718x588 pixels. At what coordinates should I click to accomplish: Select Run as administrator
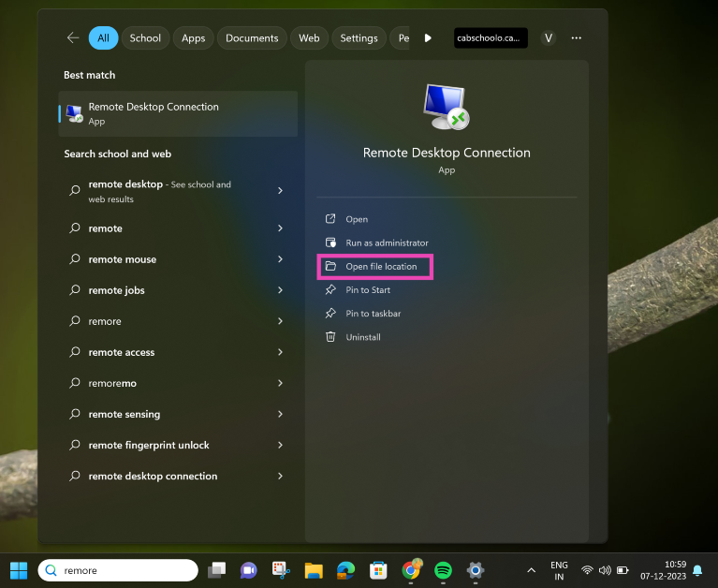[x=387, y=243]
